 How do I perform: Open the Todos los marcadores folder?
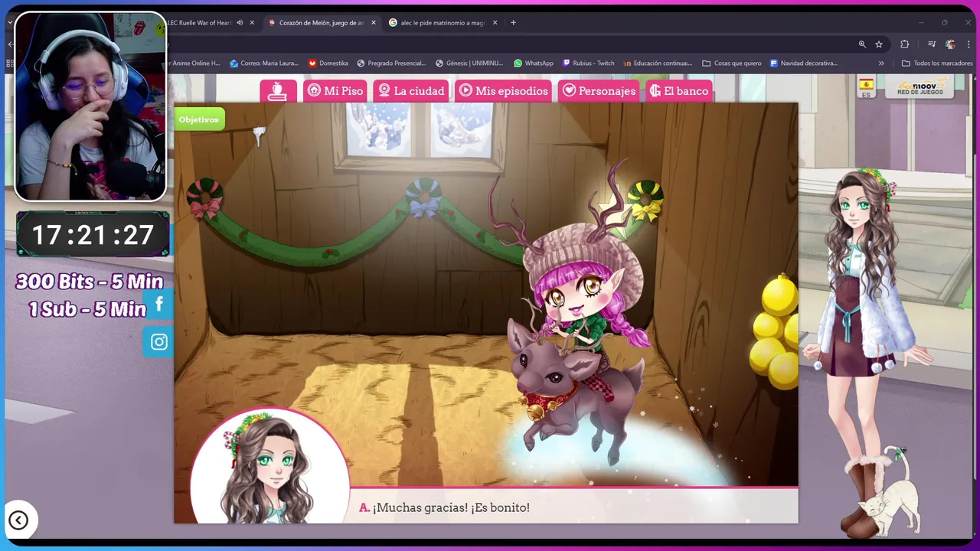point(937,64)
